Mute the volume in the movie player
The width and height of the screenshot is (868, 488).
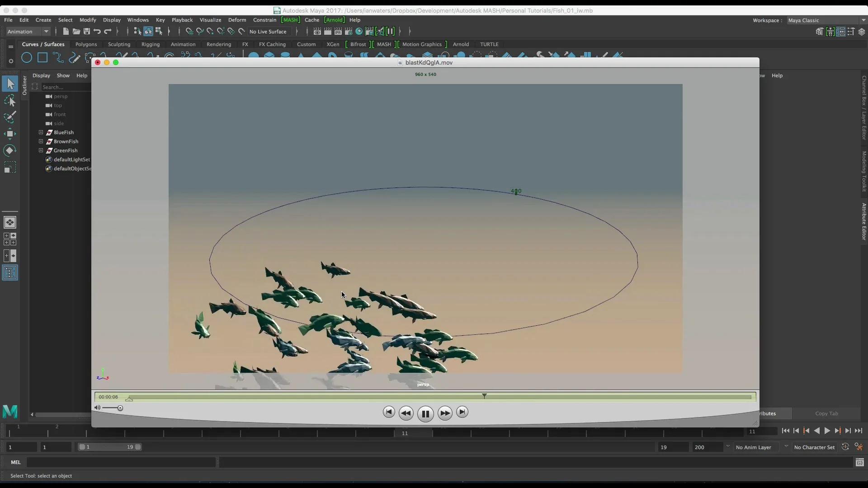tap(97, 408)
